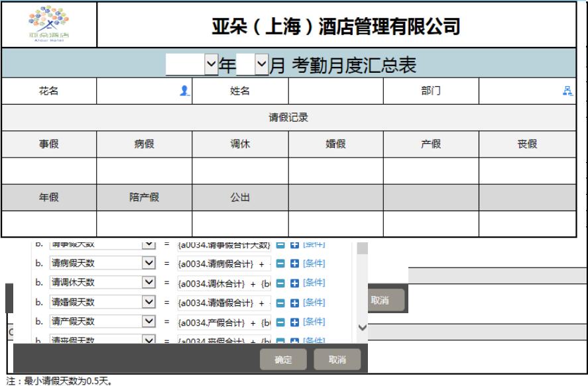
Task: Click the 公出 column header
Action: click(x=240, y=197)
